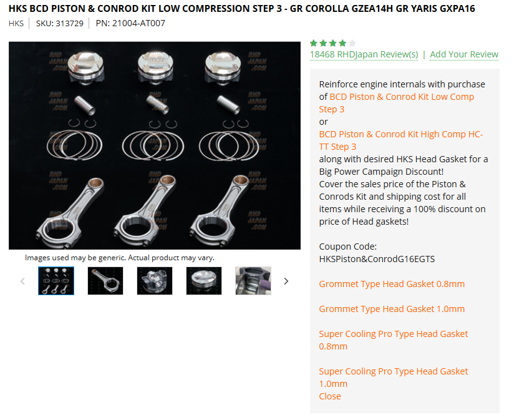Select the piston top view thumbnail
Image resolution: width=519 pixels, height=420 pixels.
[x=204, y=281]
